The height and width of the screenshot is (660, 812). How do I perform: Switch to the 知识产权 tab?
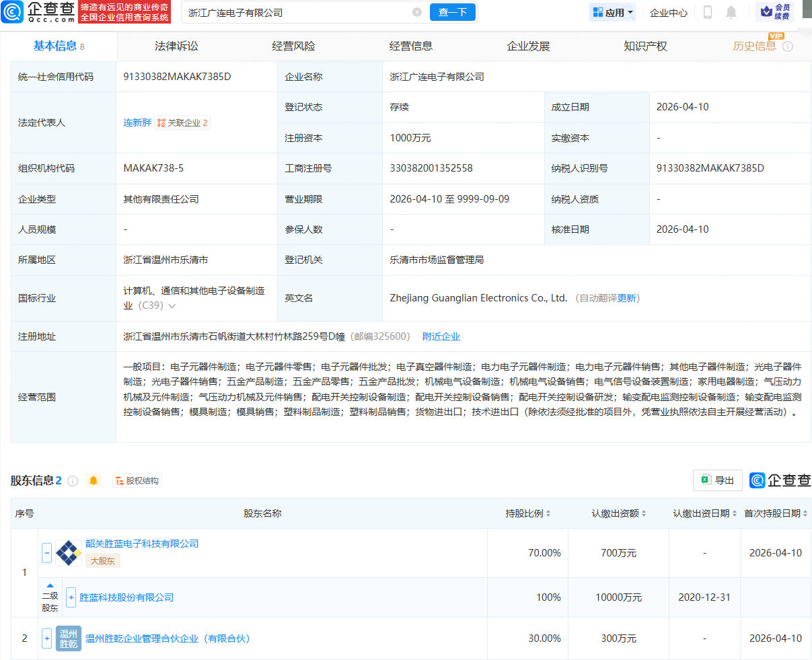[x=644, y=46]
